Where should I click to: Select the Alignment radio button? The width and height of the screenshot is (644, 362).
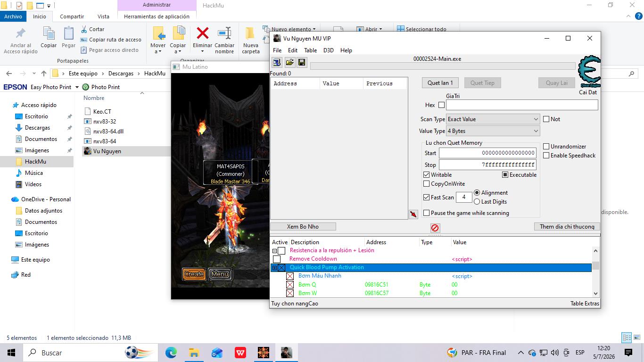(x=477, y=193)
